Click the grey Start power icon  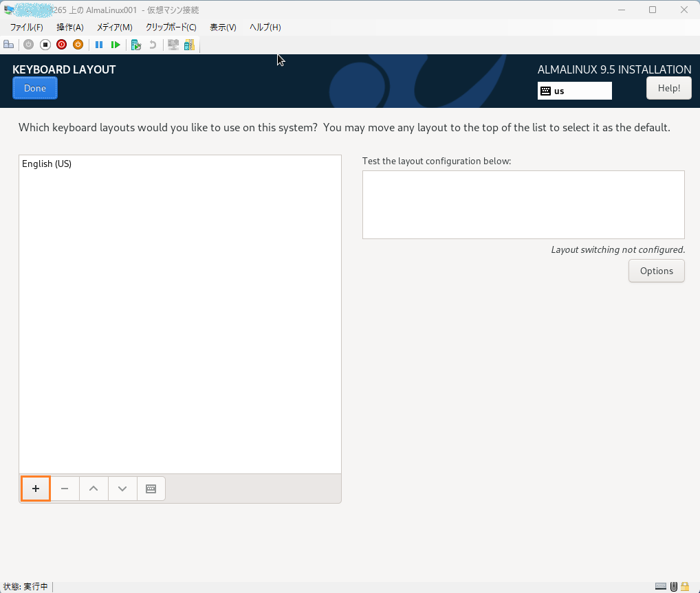point(29,45)
